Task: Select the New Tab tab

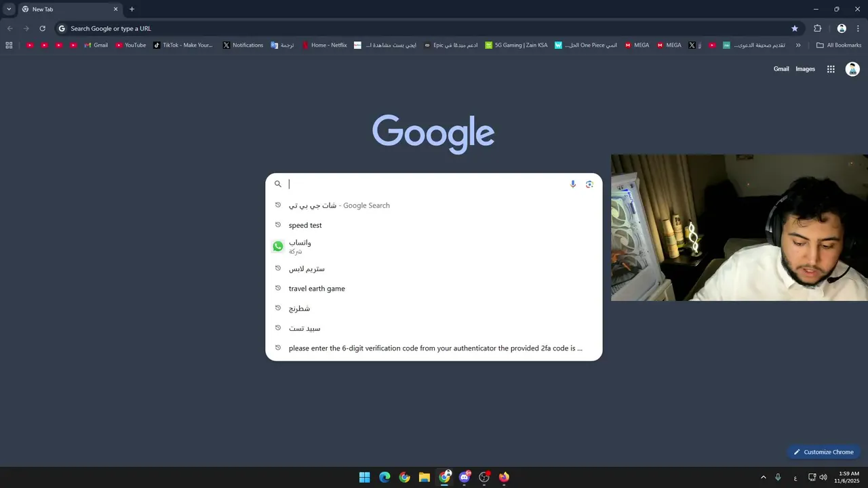Action: (x=69, y=9)
